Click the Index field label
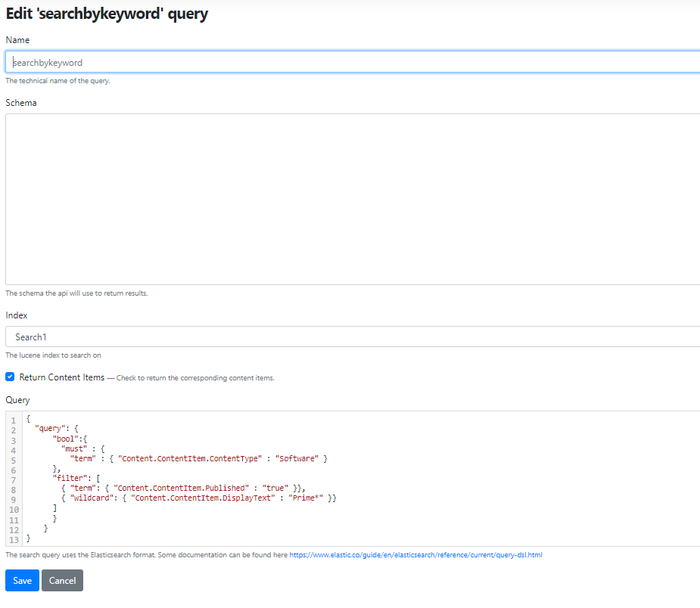Screen dimensions: 700x608 click(x=17, y=315)
